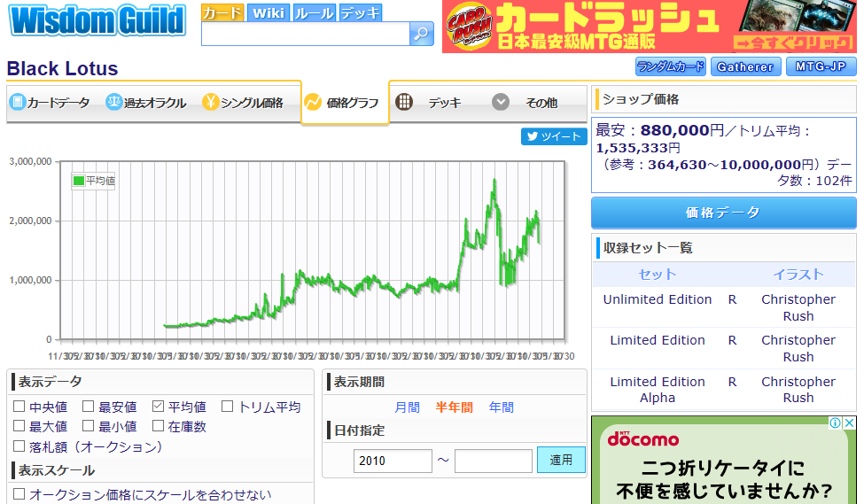Go to Wisdom Guild home logo

[x=97, y=21]
